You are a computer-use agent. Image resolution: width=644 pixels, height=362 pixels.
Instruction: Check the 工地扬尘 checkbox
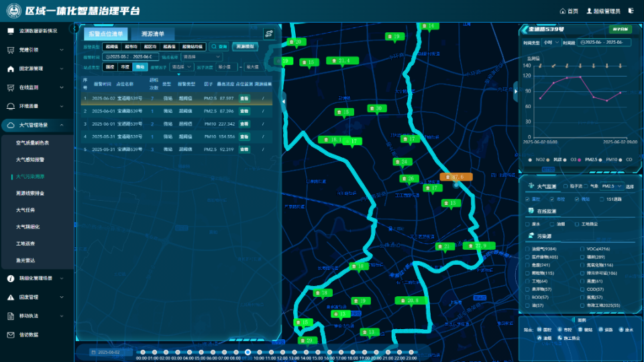tap(577, 224)
